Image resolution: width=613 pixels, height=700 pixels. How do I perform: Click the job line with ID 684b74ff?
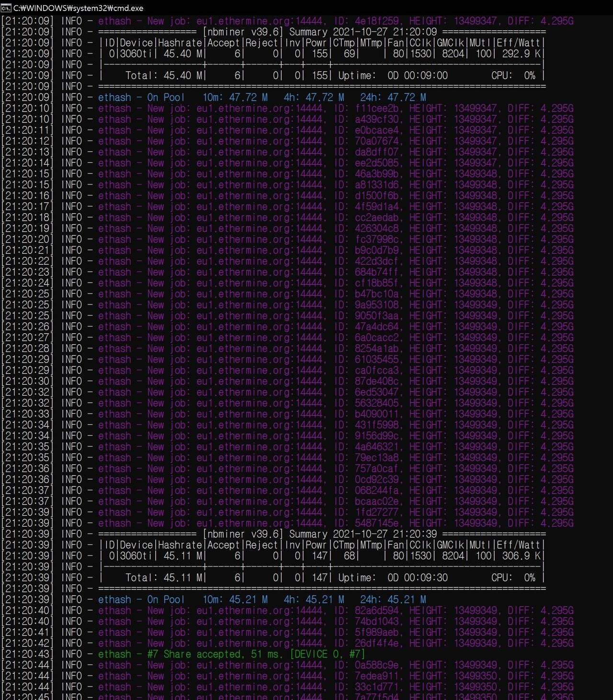(287, 272)
